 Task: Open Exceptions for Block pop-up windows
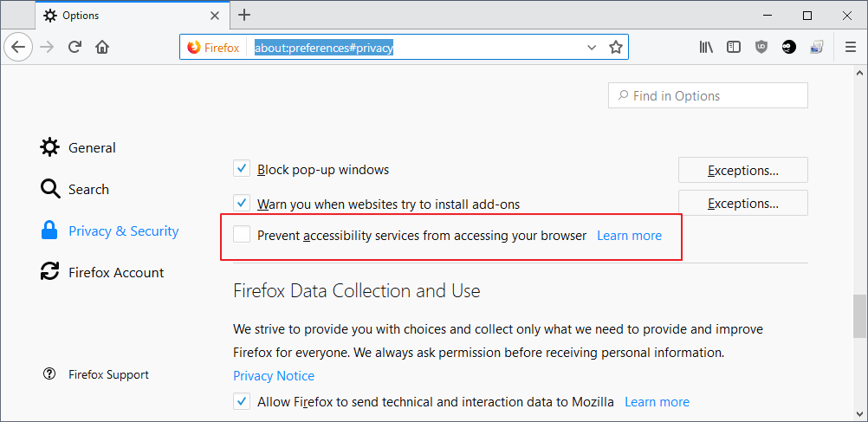[x=743, y=170]
